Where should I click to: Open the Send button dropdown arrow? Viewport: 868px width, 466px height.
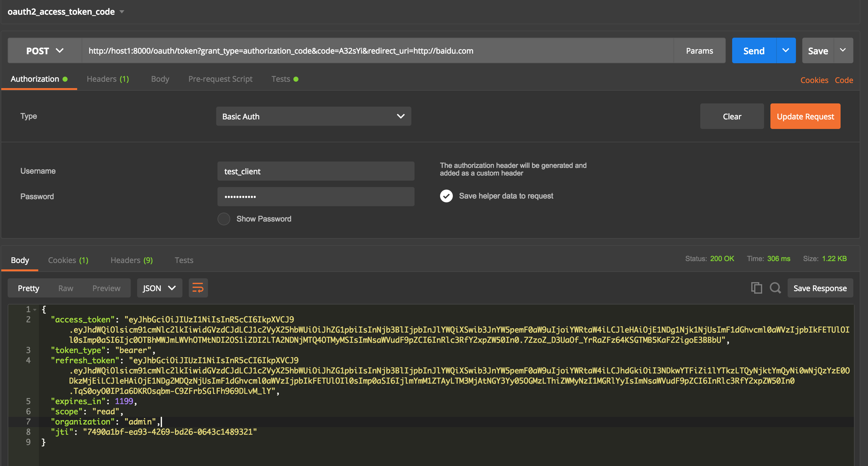(785, 50)
